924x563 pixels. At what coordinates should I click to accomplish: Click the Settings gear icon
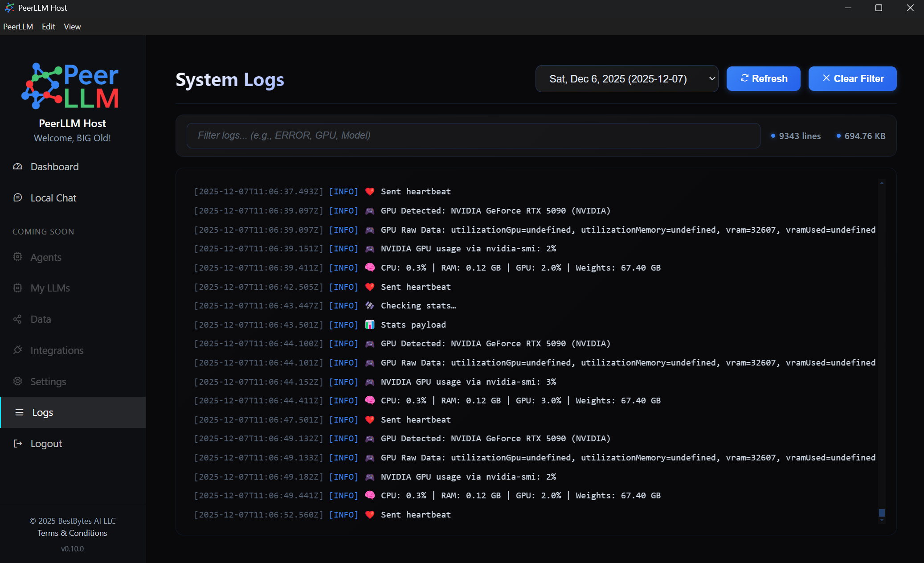[x=17, y=381]
